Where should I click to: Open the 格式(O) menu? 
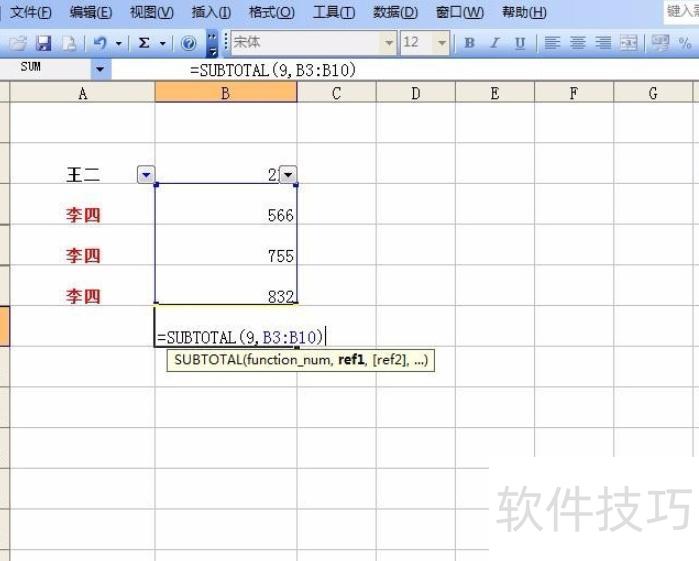271,12
